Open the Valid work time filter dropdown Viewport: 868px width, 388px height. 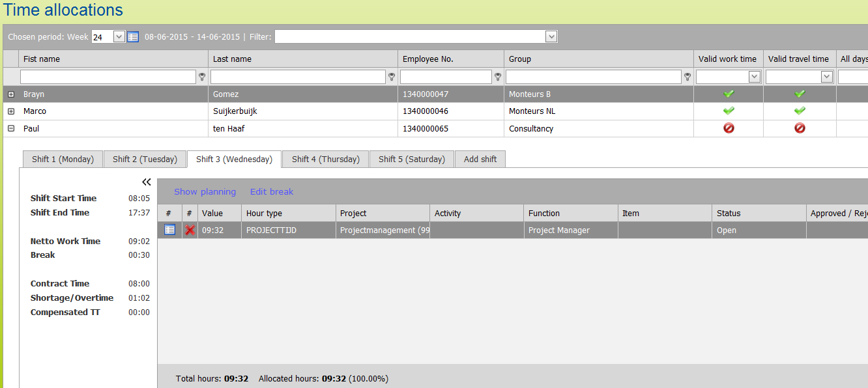point(755,77)
